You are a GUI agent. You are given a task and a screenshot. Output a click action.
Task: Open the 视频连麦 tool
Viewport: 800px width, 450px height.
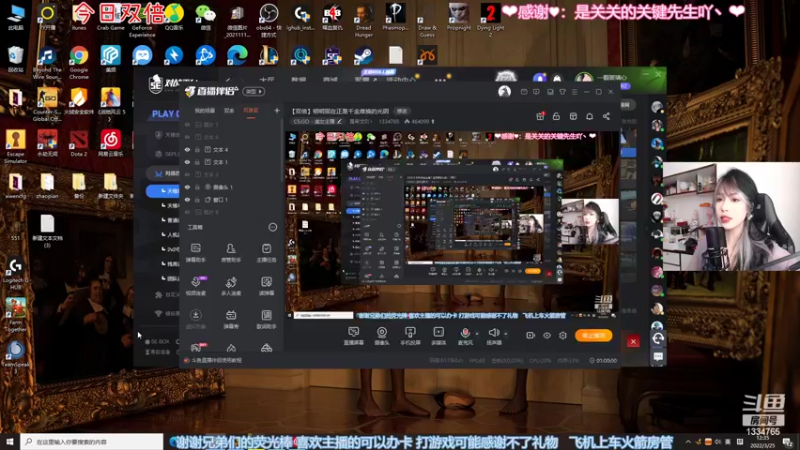[x=196, y=286]
